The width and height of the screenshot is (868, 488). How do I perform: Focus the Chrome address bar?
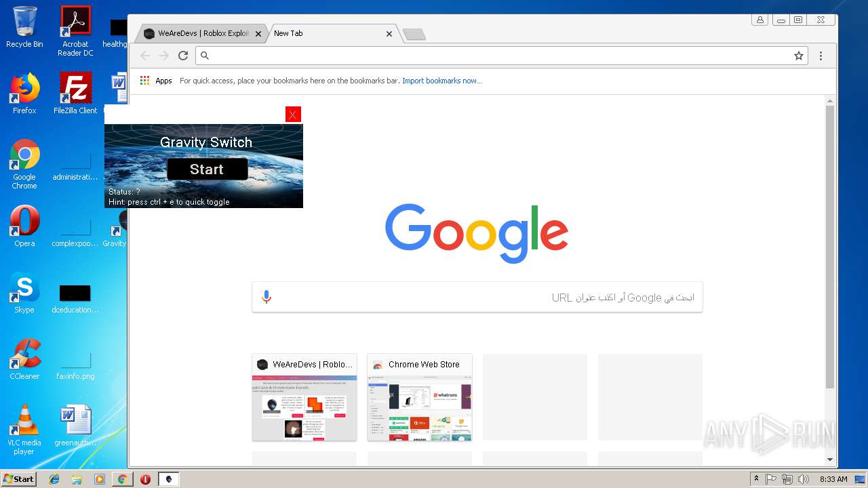click(501, 56)
